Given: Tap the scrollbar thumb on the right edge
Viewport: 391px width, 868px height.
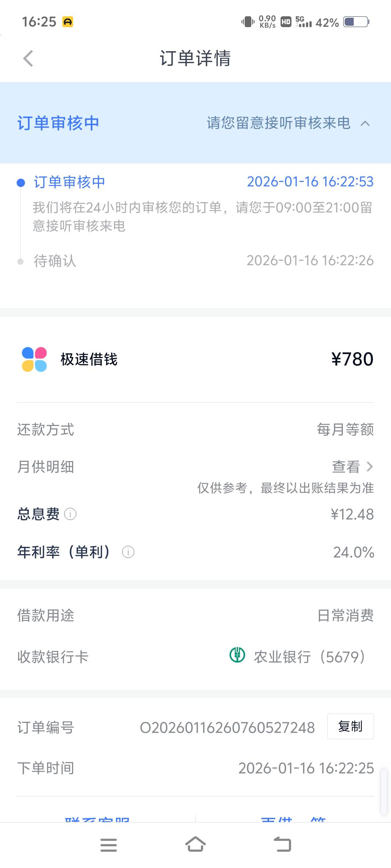Looking at the screenshot, I should (x=384, y=792).
